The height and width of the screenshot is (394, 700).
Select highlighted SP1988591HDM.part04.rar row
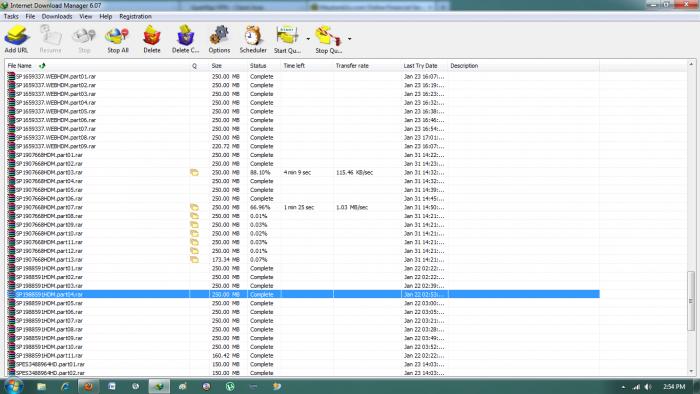[303, 294]
